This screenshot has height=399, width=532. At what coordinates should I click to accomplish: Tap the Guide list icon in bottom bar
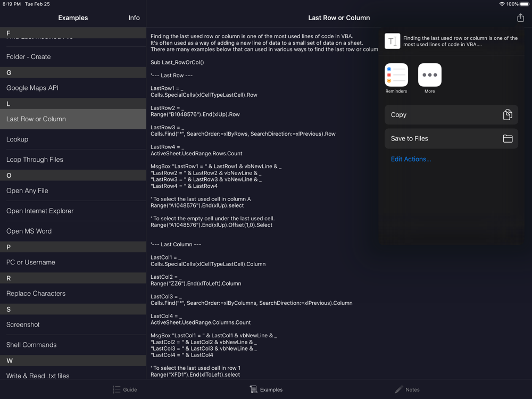117,389
